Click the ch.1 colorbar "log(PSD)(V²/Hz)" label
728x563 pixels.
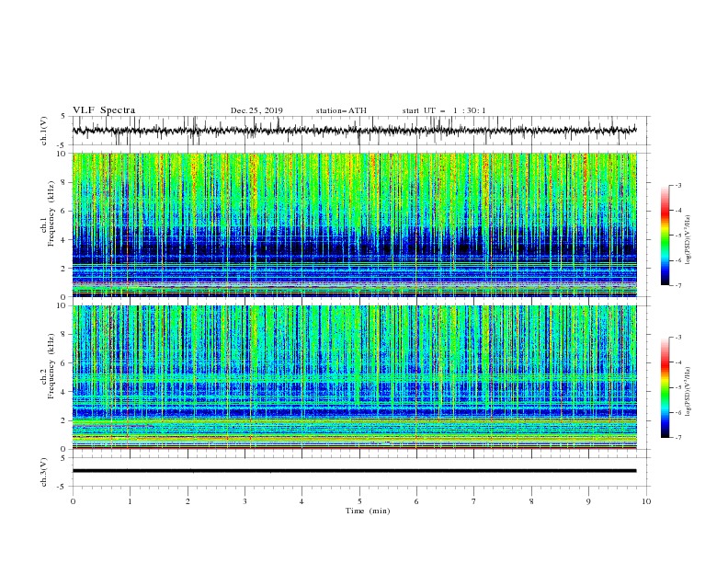click(x=688, y=240)
